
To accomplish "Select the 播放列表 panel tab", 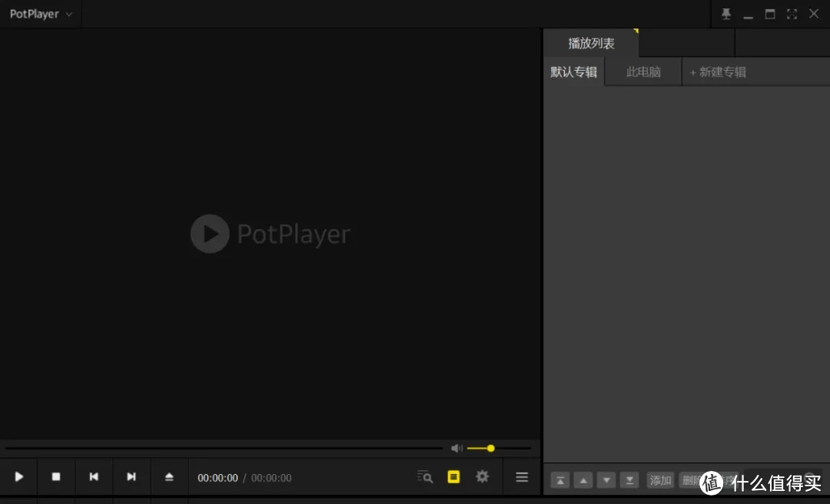I will [591, 43].
